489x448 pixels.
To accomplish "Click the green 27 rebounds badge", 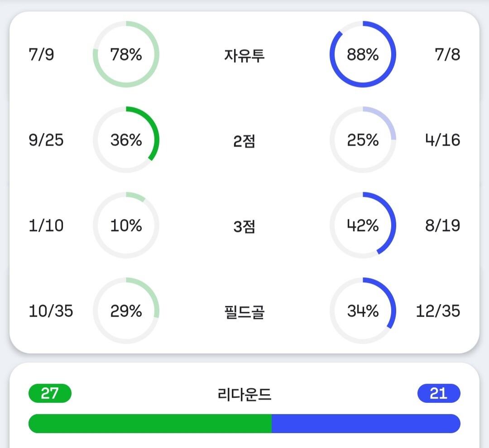I will (x=50, y=393).
